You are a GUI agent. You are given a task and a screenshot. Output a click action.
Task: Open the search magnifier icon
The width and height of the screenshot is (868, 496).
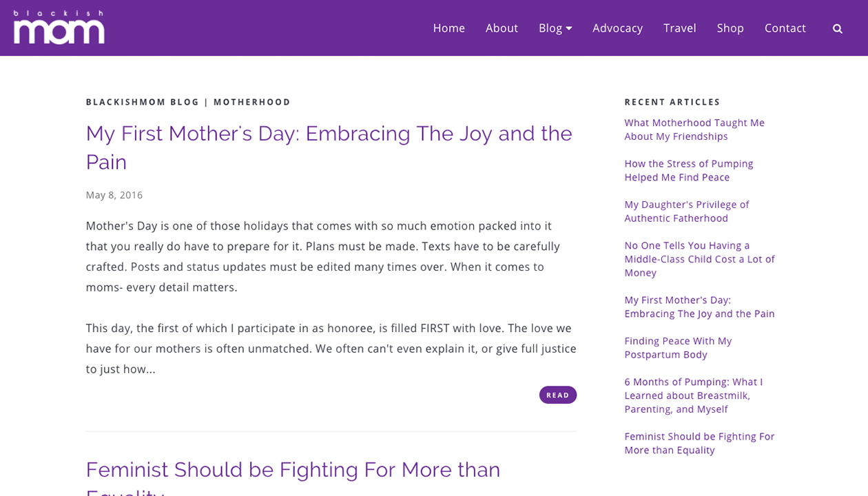[837, 28]
